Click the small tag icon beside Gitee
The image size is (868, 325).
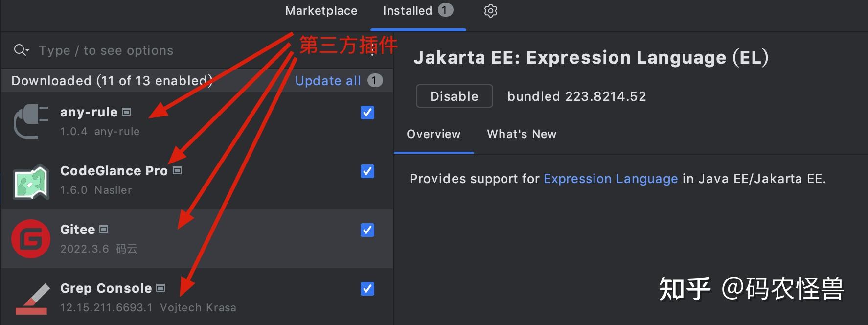(x=104, y=229)
